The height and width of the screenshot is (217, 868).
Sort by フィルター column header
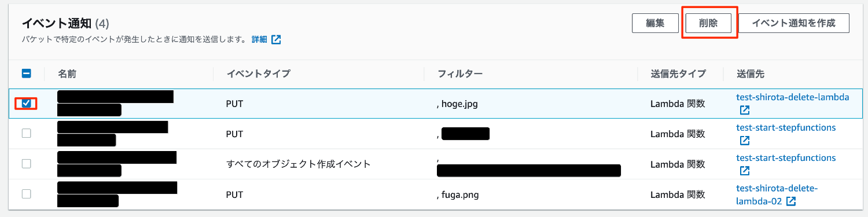[461, 73]
